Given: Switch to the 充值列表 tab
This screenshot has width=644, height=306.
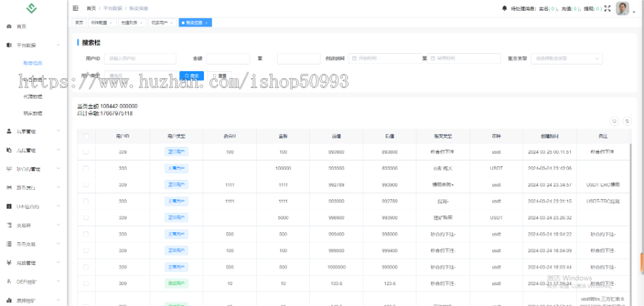Looking at the screenshot, I should click(x=132, y=23).
